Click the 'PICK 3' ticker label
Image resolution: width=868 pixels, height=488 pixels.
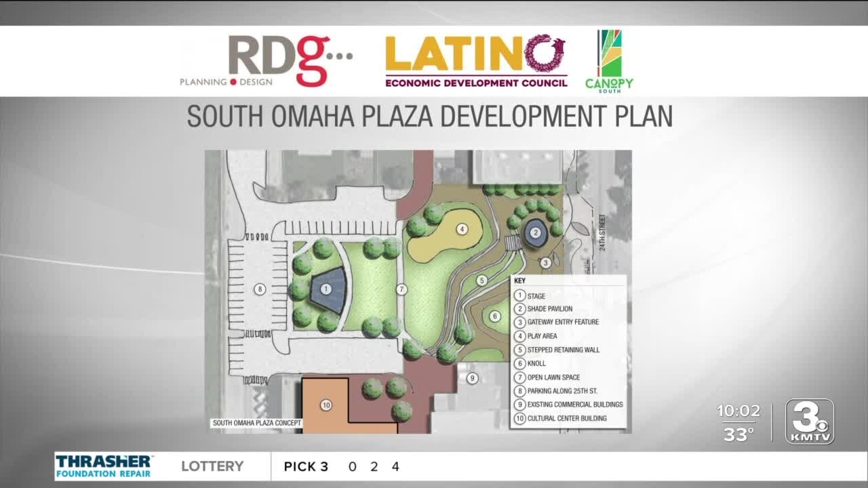(306, 466)
